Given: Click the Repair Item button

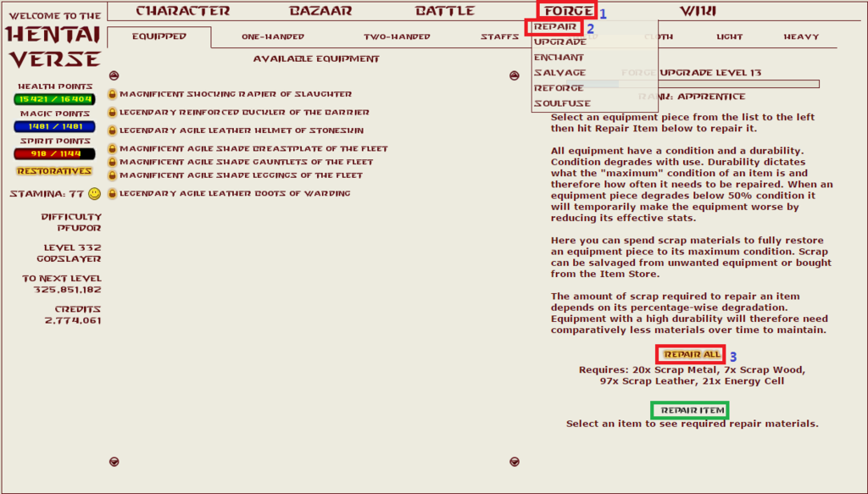Looking at the screenshot, I should click(692, 410).
